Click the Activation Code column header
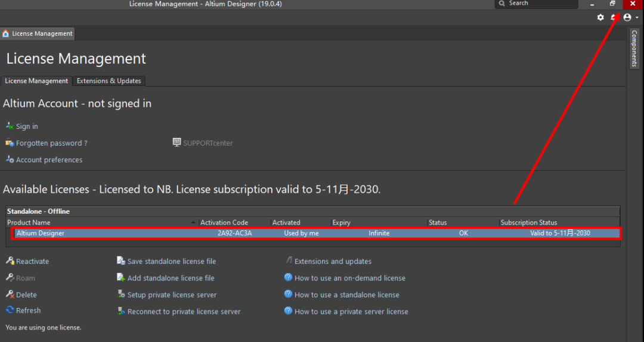Screen dimensions: 644x342 tap(234, 223)
